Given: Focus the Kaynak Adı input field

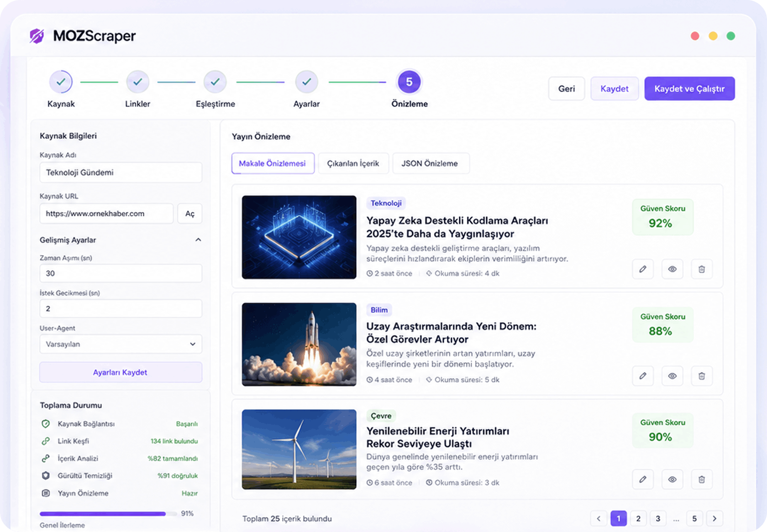Looking at the screenshot, I should click(121, 172).
